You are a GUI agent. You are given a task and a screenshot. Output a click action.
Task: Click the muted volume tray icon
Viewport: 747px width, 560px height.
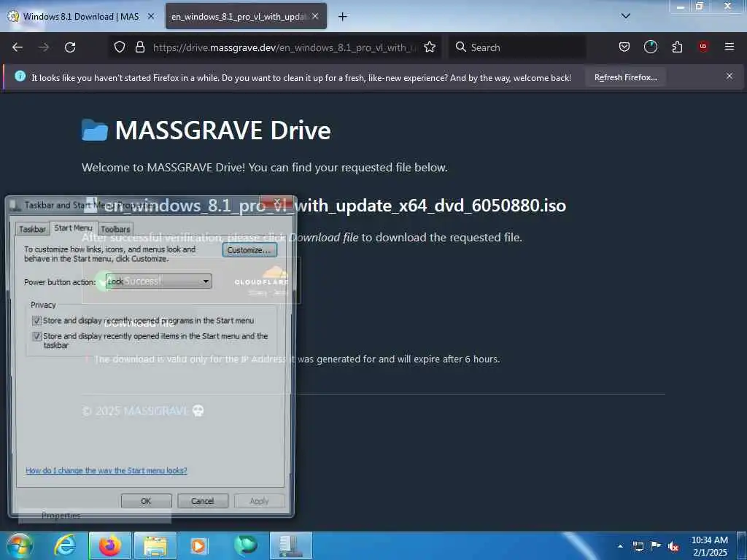click(x=673, y=547)
